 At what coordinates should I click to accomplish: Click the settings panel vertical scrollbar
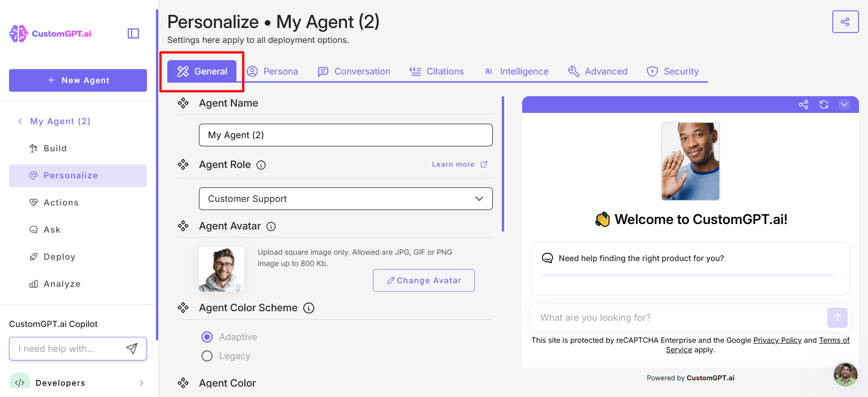(503, 164)
